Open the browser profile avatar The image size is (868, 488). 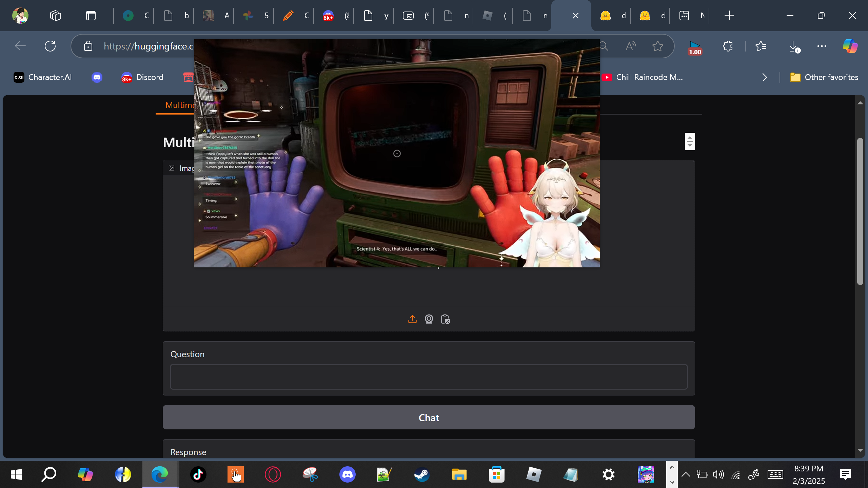point(20,16)
